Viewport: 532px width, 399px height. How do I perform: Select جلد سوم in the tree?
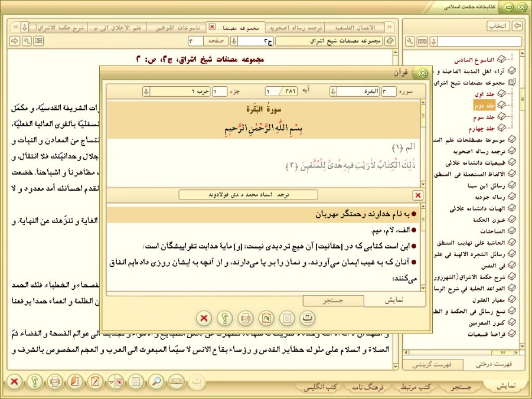coord(484,117)
